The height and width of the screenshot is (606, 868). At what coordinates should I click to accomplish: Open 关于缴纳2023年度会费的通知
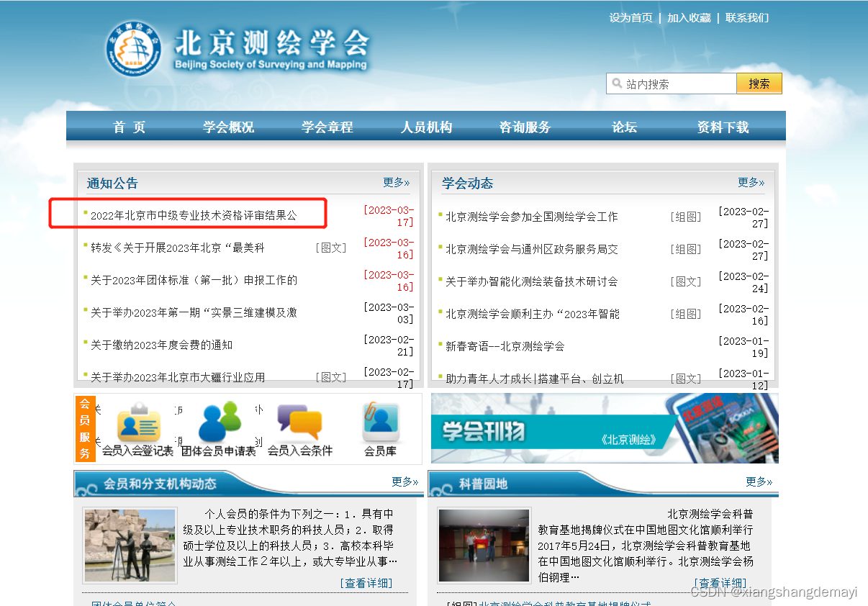pos(162,345)
